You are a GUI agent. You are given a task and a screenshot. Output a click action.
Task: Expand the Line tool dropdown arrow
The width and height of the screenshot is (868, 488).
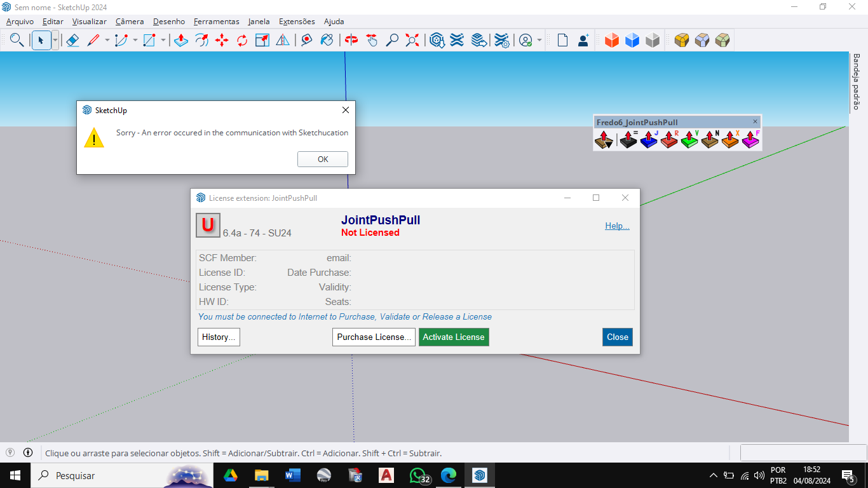coord(107,40)
